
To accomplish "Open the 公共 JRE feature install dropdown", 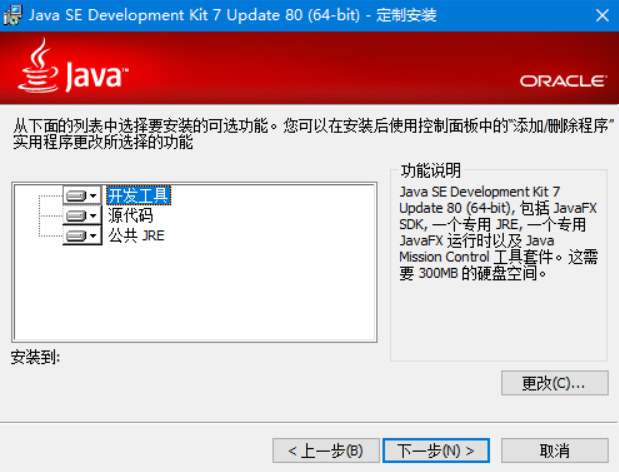I will click(x=82, y=236).
